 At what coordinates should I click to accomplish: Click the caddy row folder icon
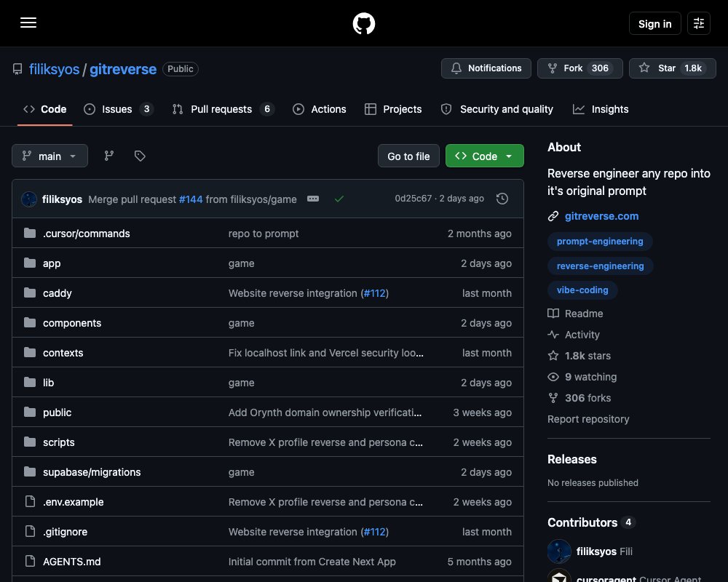pyautogui.click(x=30, y=293)
